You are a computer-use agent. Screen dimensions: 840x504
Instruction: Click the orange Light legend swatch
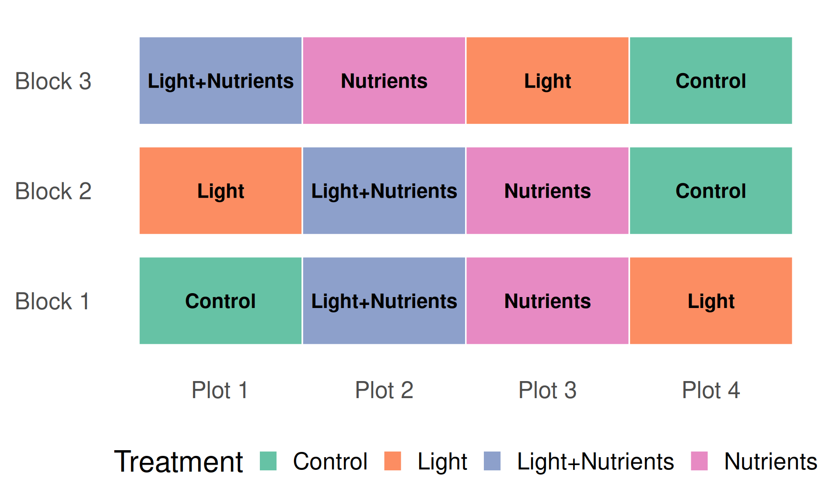click(x=392, y=461)
